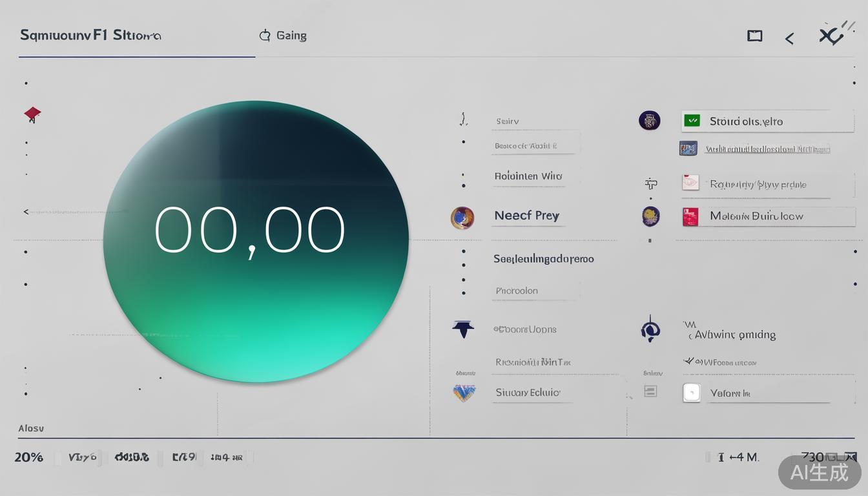Viewport: 868px width, 496px height.
Task: Toggle the green checkbox on Stoırd olıs.ęlro
Action: [x=692, y=121]
